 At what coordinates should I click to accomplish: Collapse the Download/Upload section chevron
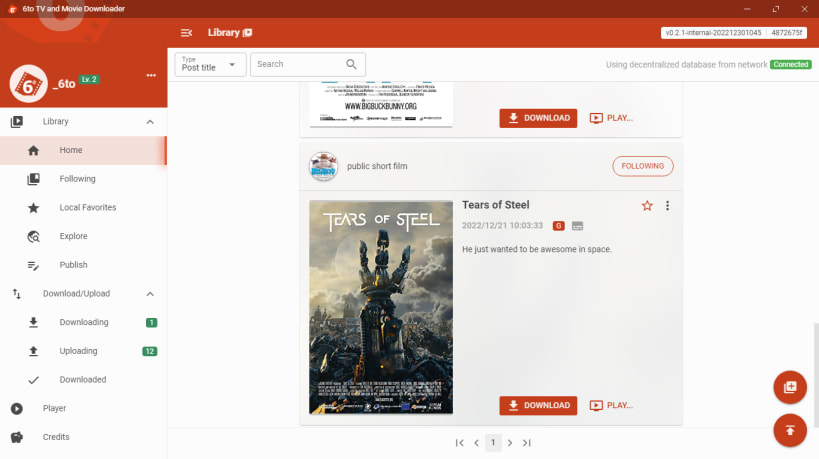[x=150, y=294]
